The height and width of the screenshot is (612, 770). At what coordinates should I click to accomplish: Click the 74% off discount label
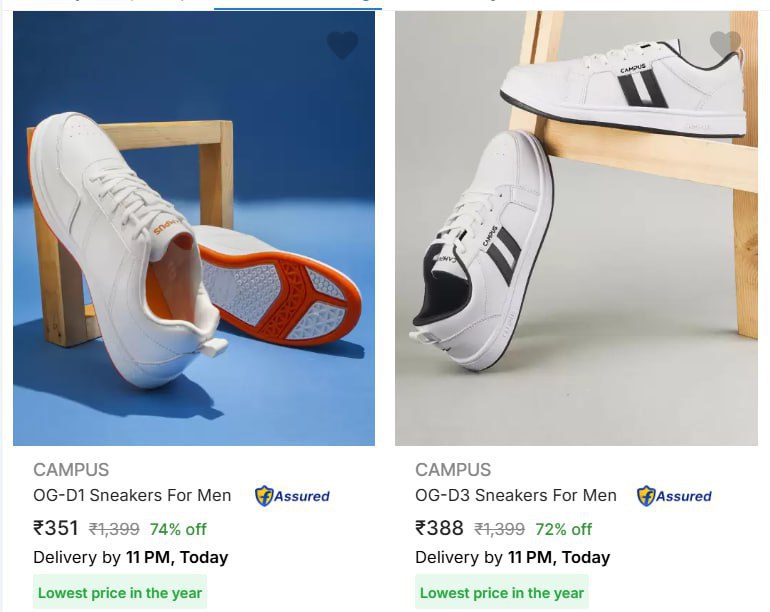click(x=178, y=529)
